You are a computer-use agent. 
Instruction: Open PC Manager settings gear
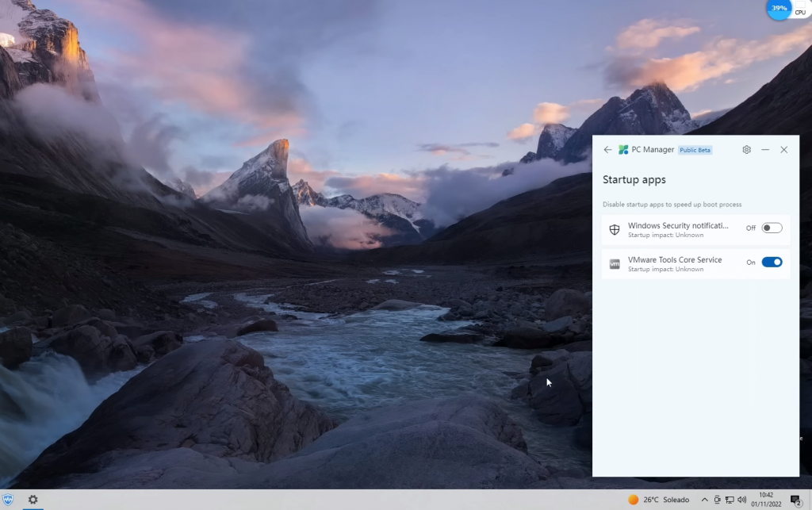(x=746, y=150)
